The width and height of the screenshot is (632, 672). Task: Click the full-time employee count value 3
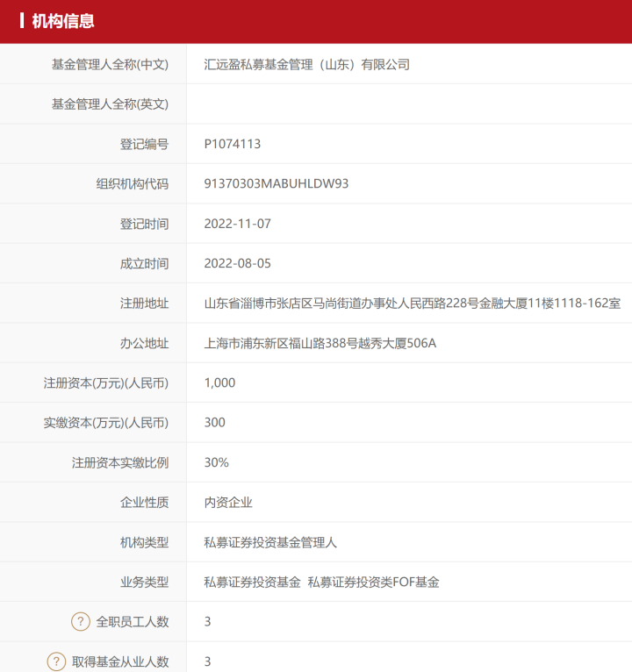[x=207, y=621]
